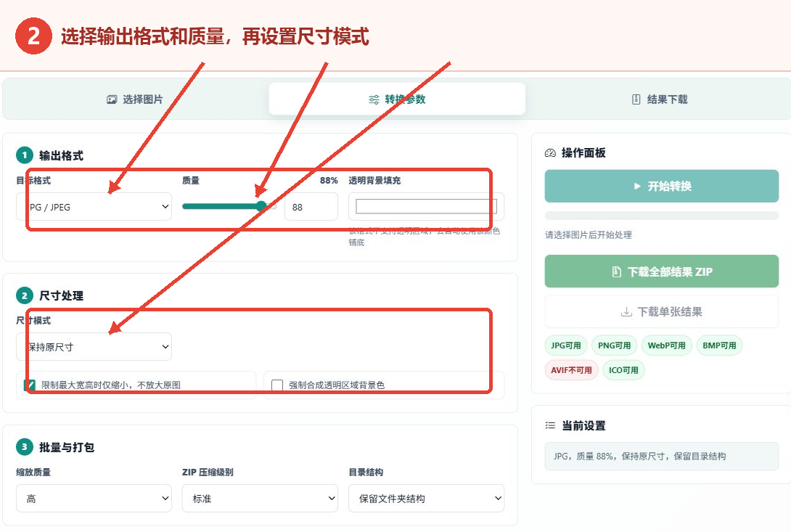Click the dashboard icon beside 操作面板
791x532 pixels.
(x=550, y=153)
